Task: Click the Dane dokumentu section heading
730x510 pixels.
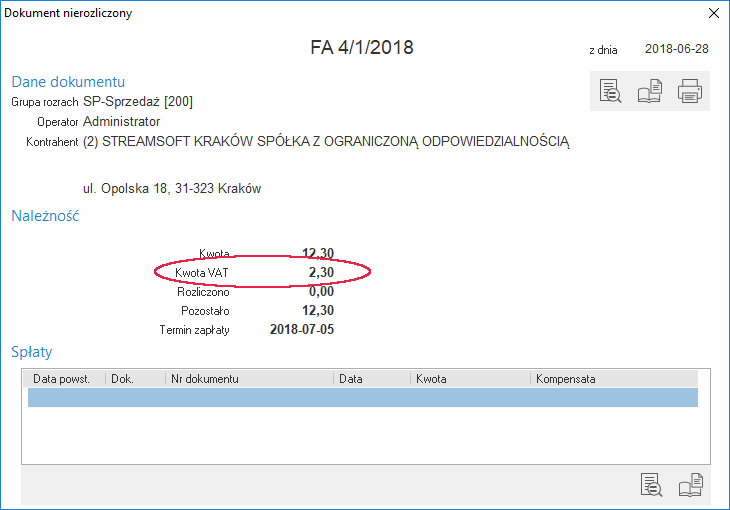Action: pyautogui.click(x=68, y=82)
